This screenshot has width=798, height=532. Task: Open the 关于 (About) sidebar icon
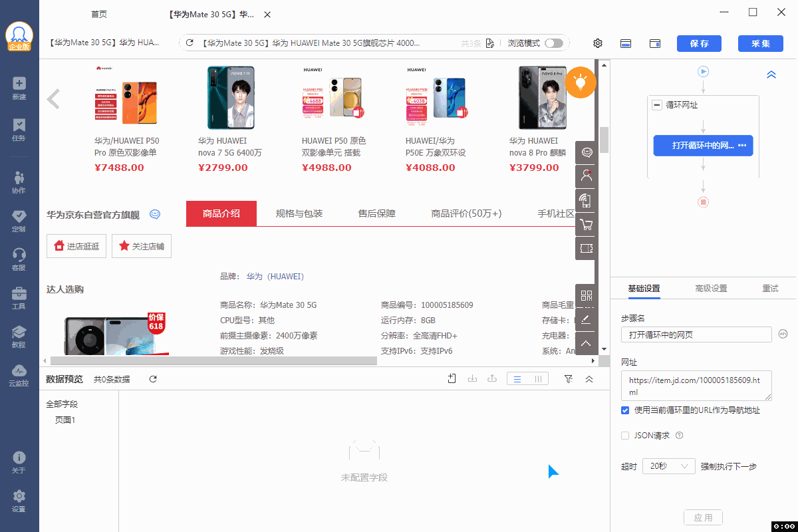point(19,462)
